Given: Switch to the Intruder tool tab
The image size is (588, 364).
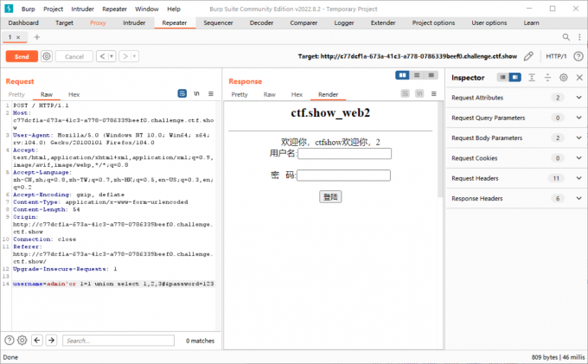Looking at the screenshot, I should point(134,22).
